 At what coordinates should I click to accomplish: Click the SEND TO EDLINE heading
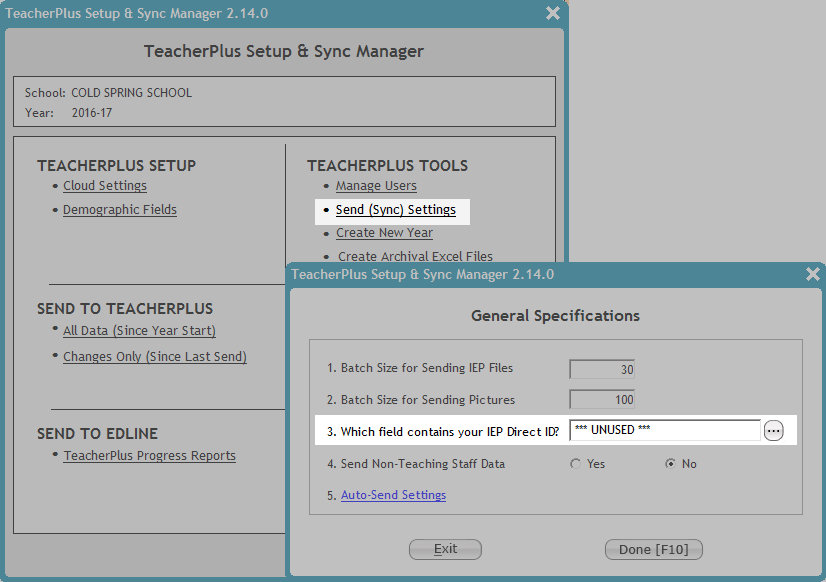click(x=97, y=434)
